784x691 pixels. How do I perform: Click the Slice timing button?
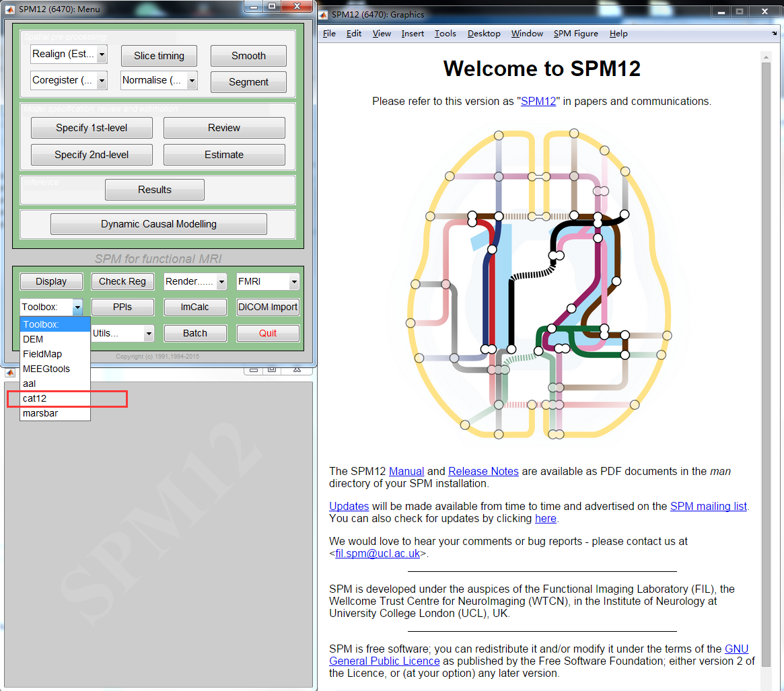pyautogui.click(x=159, y=56)
